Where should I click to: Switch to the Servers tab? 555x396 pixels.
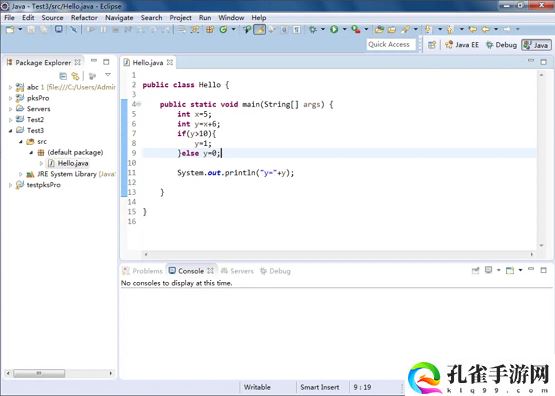point(237,271)
